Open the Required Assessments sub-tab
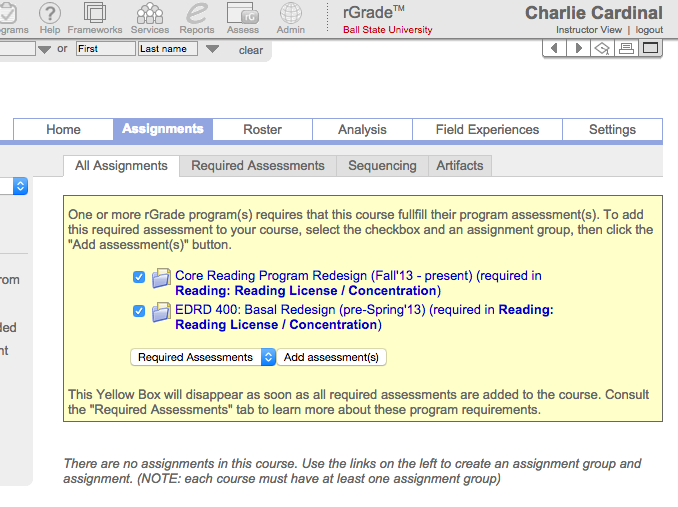This screenshot has height=507, width=678. click(258, 166)
